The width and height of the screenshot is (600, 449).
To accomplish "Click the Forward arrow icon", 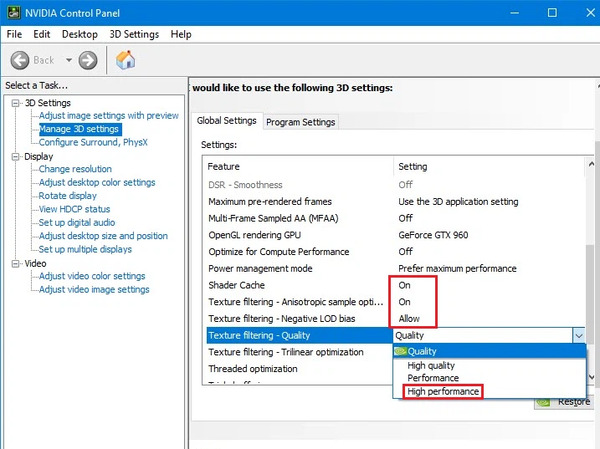I will [x=88, y=60].
